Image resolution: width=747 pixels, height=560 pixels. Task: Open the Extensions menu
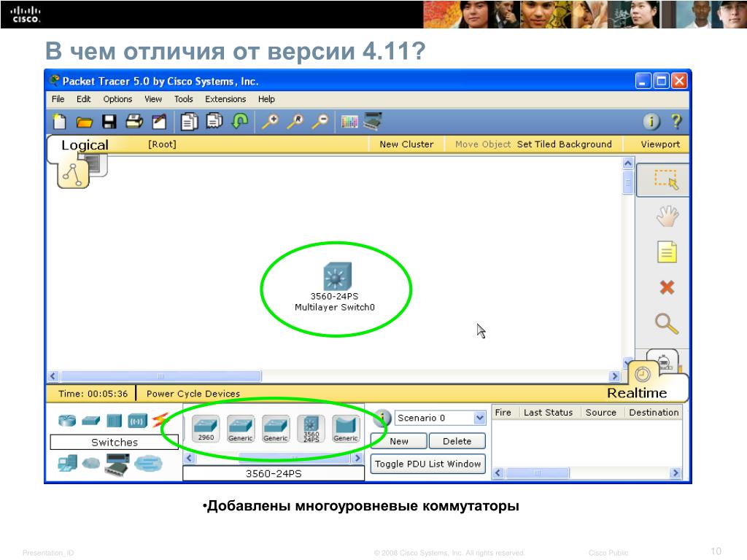225,99
